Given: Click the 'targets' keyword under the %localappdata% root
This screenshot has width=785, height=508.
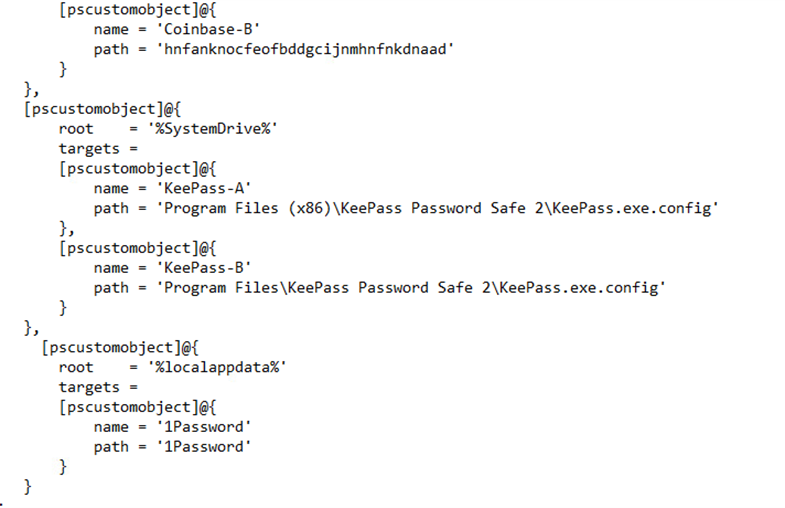Looking at the screenshot, I should [x=89, y=387].
